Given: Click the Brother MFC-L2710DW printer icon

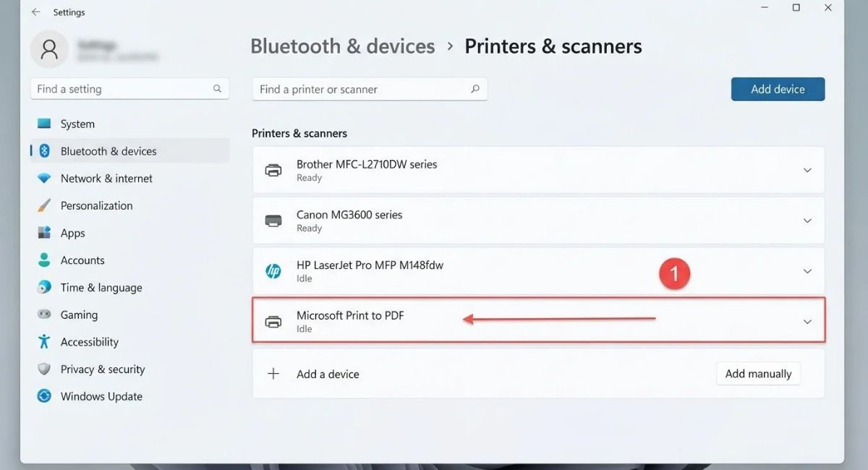Looking at the screenshot, I should coord(273,171).
